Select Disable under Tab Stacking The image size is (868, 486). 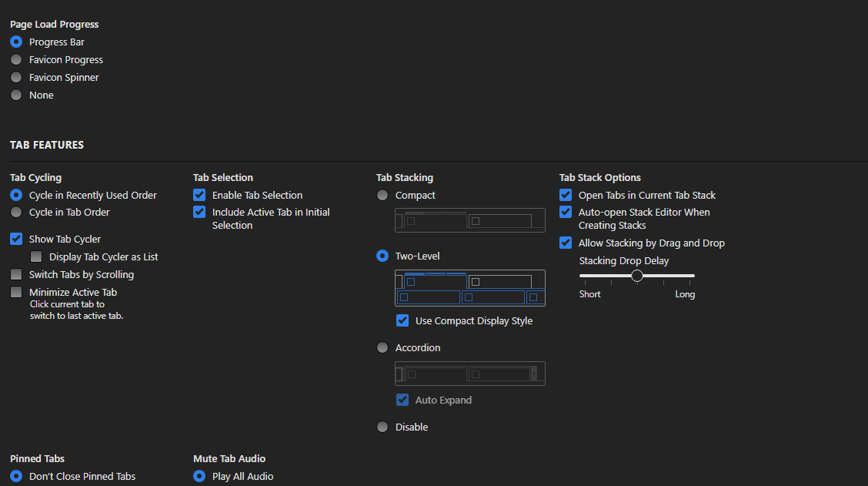point(382,427)
